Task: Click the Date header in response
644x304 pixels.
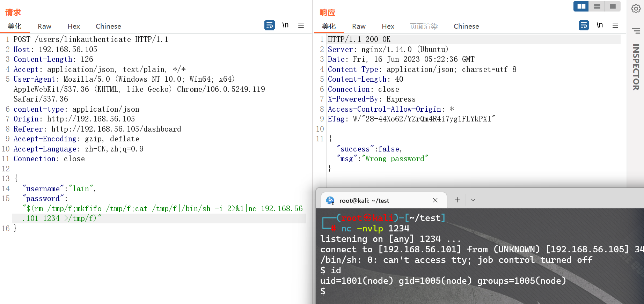Action: point(401,59)
